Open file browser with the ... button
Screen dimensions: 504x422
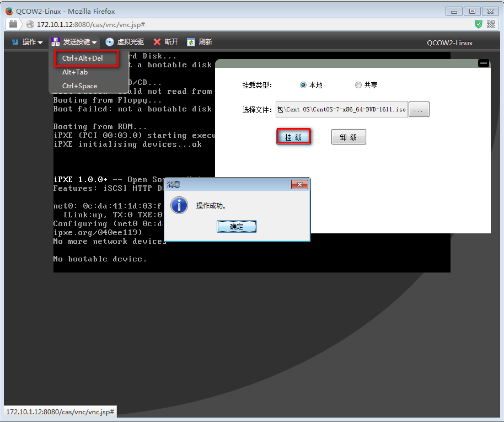419,110
